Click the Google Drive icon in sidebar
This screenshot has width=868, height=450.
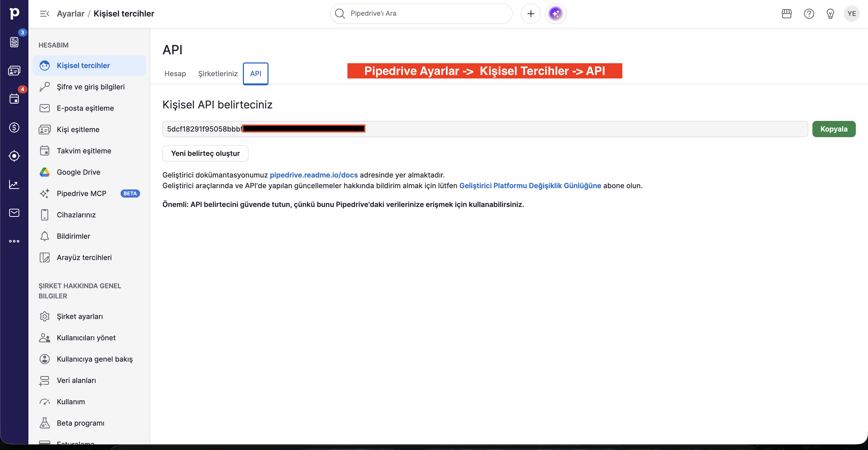[x=44, y=172]
